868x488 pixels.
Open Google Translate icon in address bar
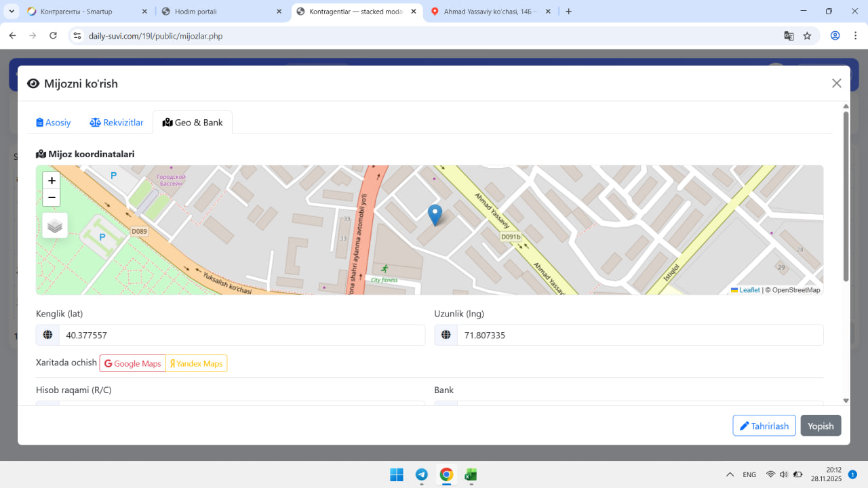coord(789,36)
